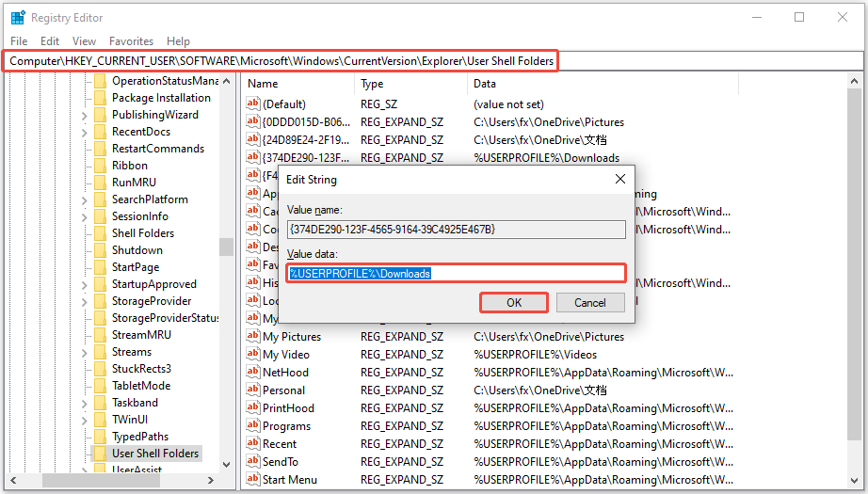Click tree pane vertical scrollbar up arrow
The image size is (868, 494).
[x=226, y=81]
